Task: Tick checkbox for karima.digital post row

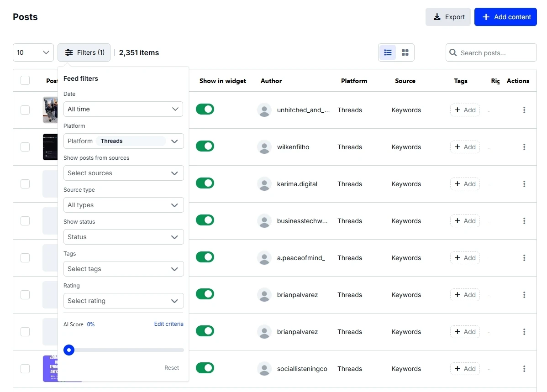Action: coord(25,184)
